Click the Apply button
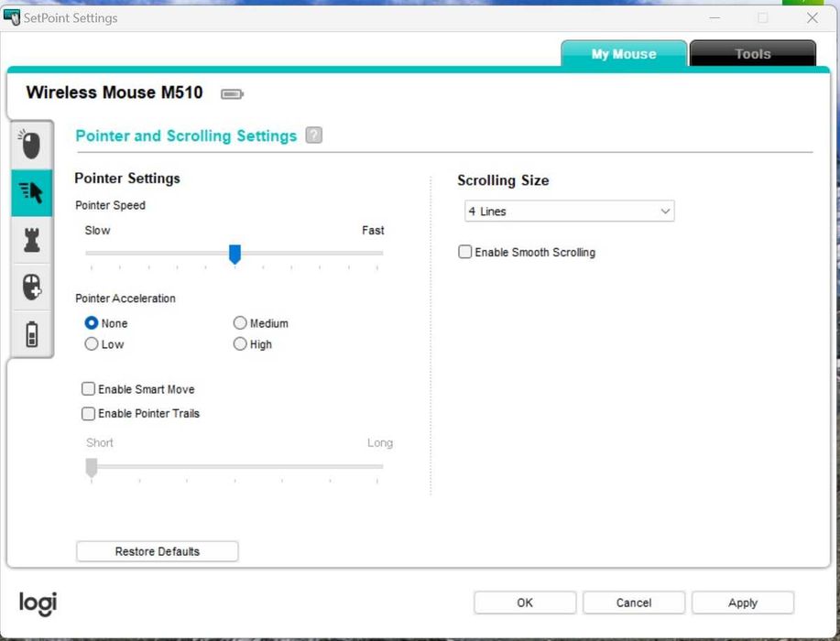Viewport: 840px width, 641px height. [743, 603]
